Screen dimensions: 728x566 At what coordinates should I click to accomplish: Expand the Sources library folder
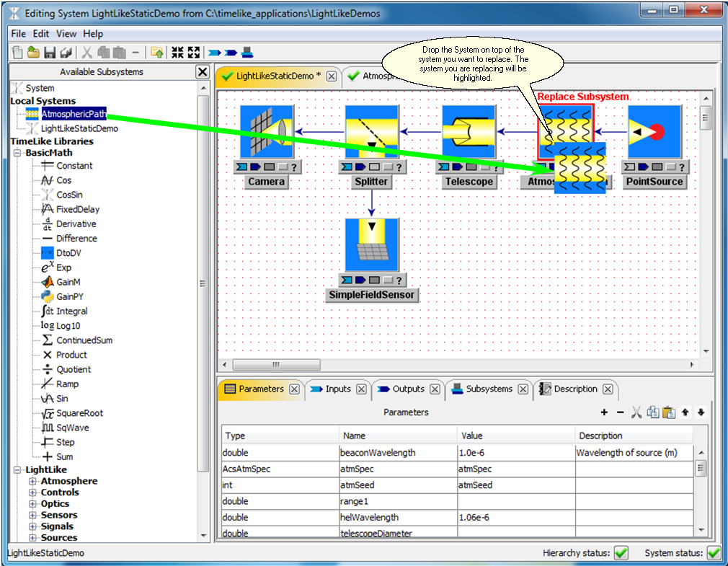click(x=32, y=538)
